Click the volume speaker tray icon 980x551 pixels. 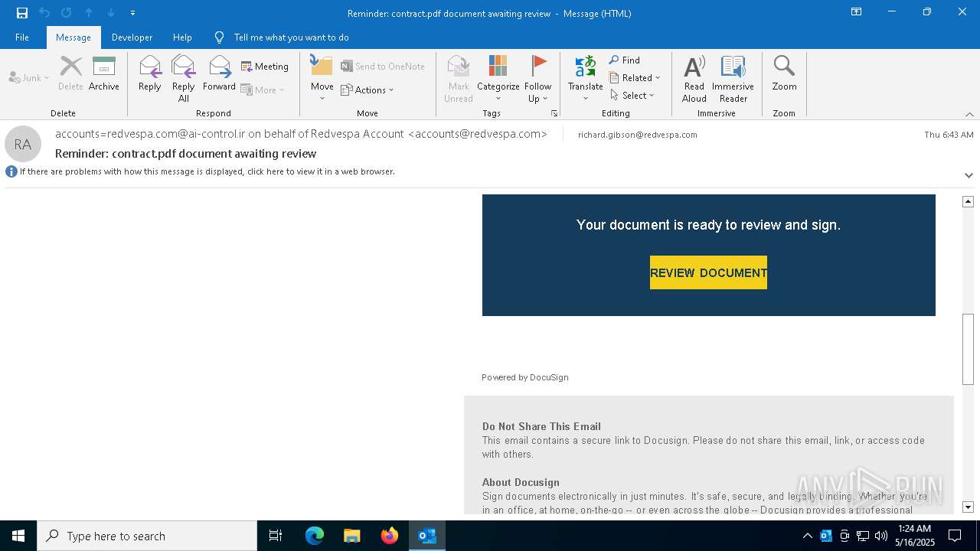click(x=881, y=536)
